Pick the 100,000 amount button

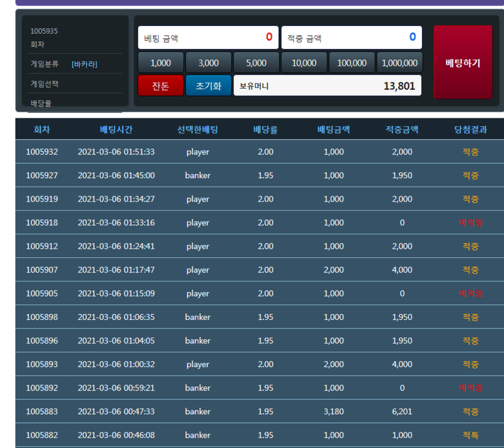pos(352,63)
